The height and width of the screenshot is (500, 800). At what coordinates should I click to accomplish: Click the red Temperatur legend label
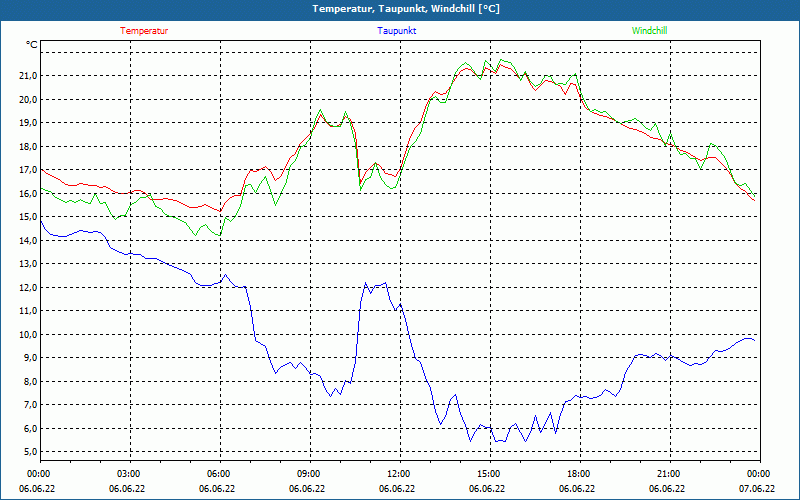pyautogui.click(x=144, y=31)
